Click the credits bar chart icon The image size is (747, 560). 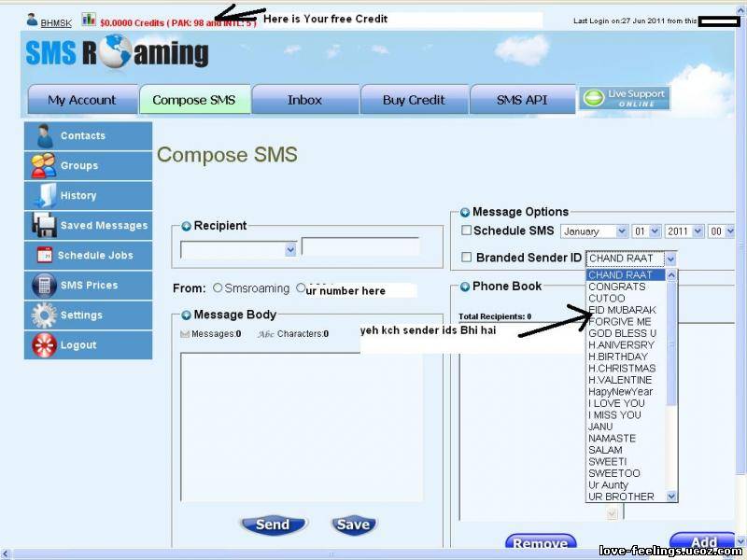point(89,20)
